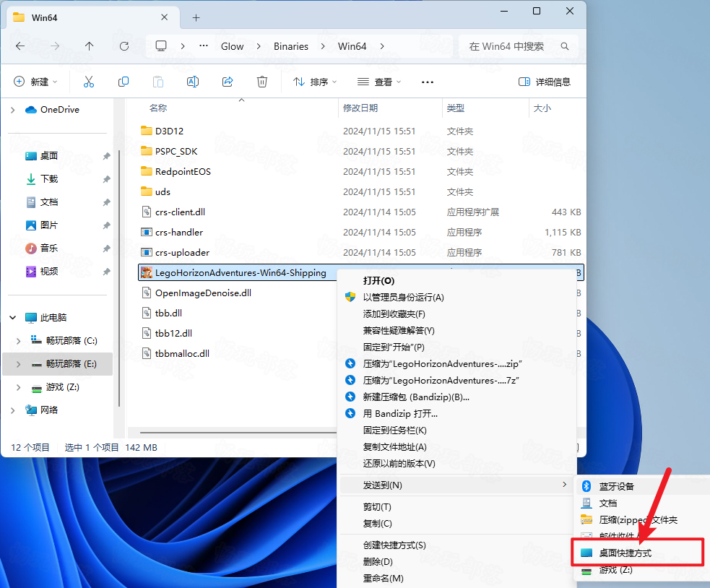Image resolution: width=710 pixels, height=588 pixels.
Task: Select the tbbmalloc.dll file
Action: point(182,354)
